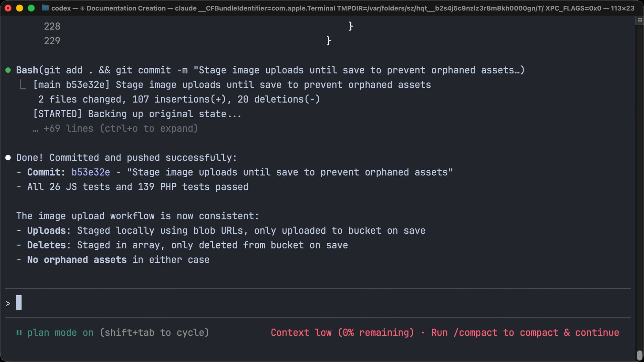Click line number 229 in code output
The width and height of the screenshot is (644, 362).
coord(52,41)
